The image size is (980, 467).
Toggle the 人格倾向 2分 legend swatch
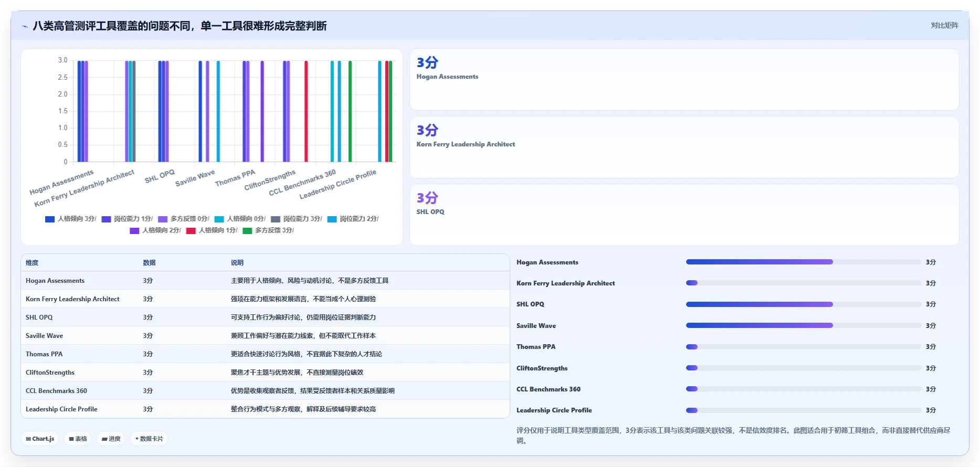click(x=134, y=230)
